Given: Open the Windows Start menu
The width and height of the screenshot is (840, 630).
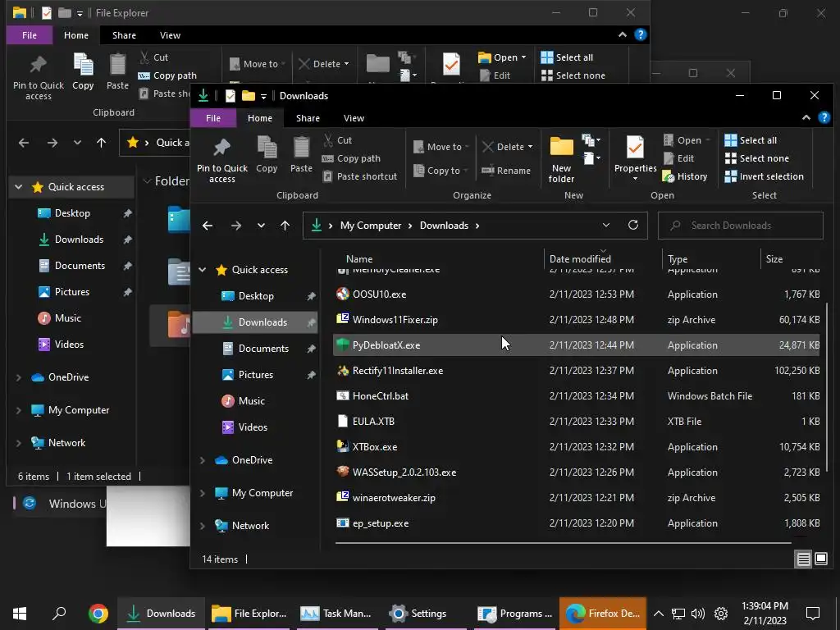Looking at the screenshot, I should coord(20,614).
